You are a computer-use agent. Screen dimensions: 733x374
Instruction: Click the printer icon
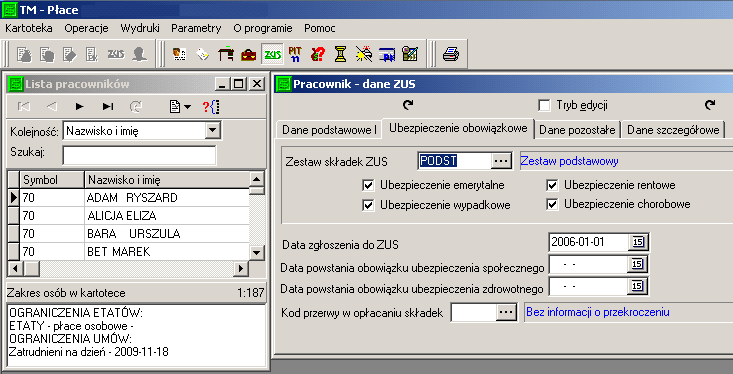(x=451, y=55)
